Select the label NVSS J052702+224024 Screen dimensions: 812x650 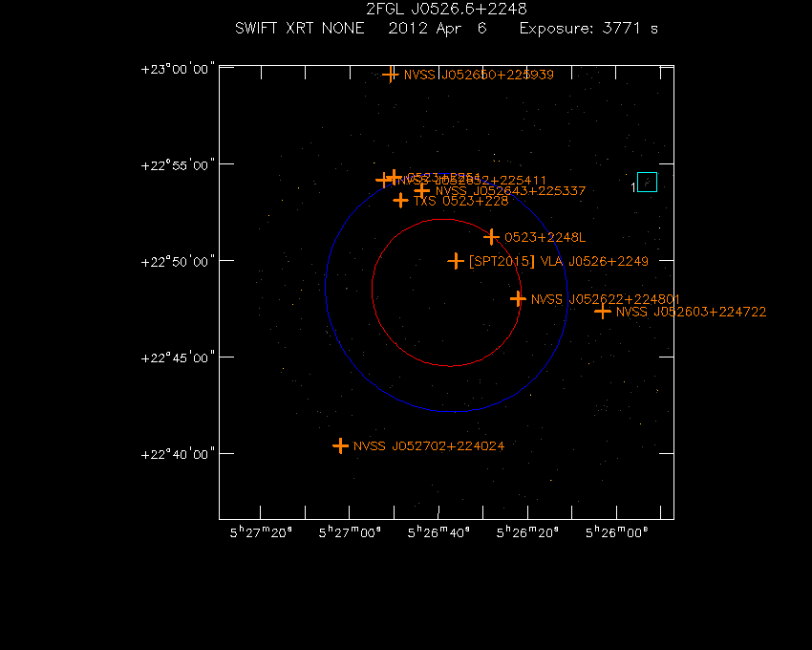(x=429, y=446)
